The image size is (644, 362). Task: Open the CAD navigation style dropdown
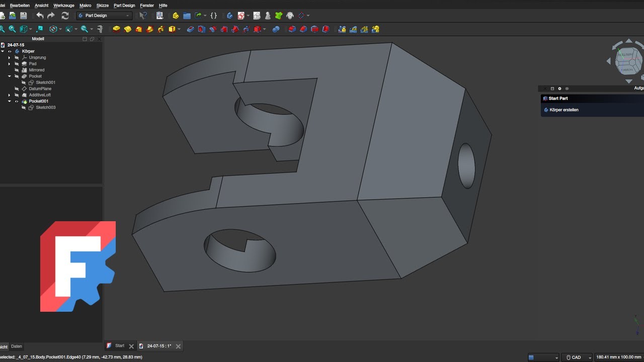click(x=577, y=357)
